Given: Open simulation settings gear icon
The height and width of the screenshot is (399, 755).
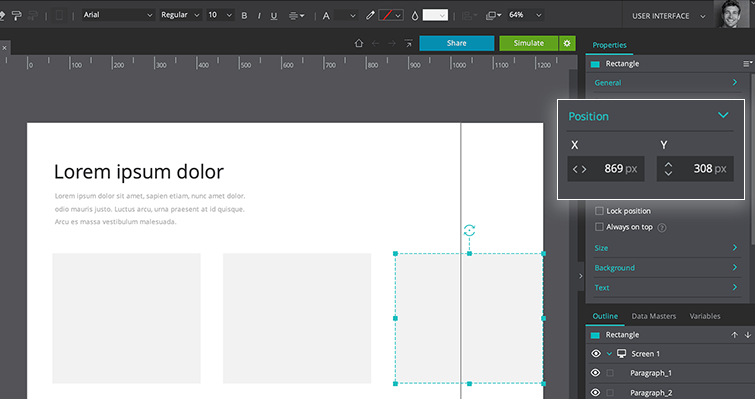Looking at the screenshot, I should pyautogui.click(x=567, y=43).
